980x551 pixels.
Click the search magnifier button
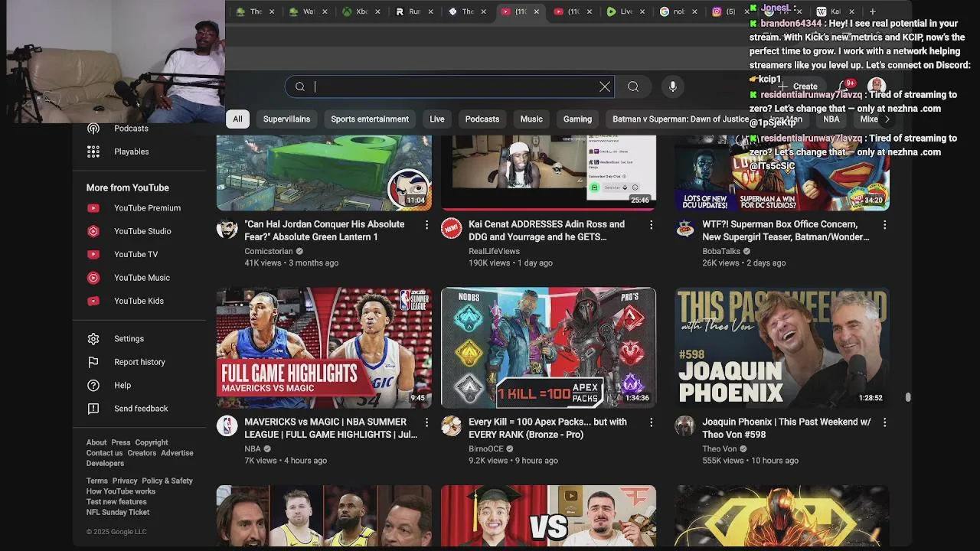pos(633,86)
